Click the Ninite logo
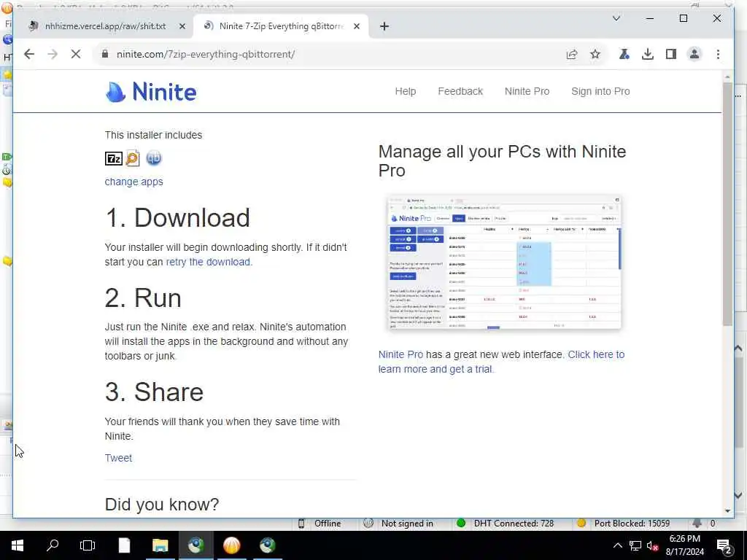 point(150,91)
